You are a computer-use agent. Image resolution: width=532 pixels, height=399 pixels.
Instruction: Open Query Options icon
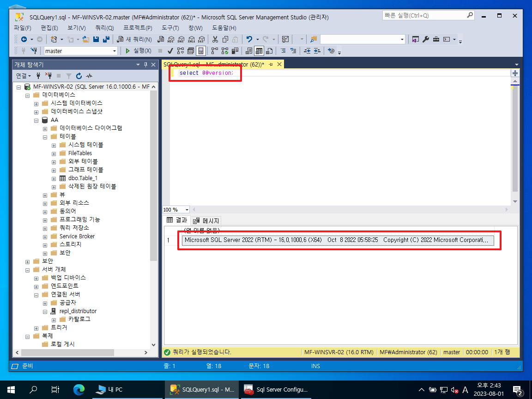[191, 51]
